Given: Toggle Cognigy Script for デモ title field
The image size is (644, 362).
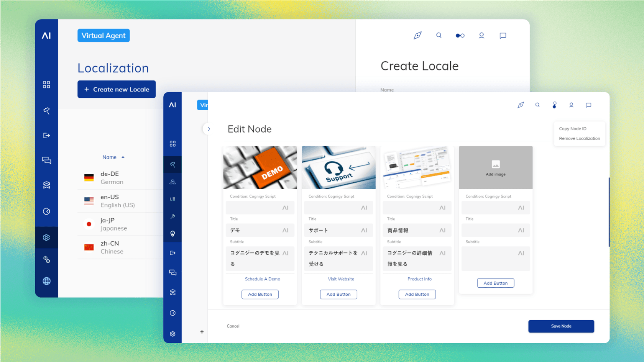Looking at the screenshot, I should click(x=286, y=230).
